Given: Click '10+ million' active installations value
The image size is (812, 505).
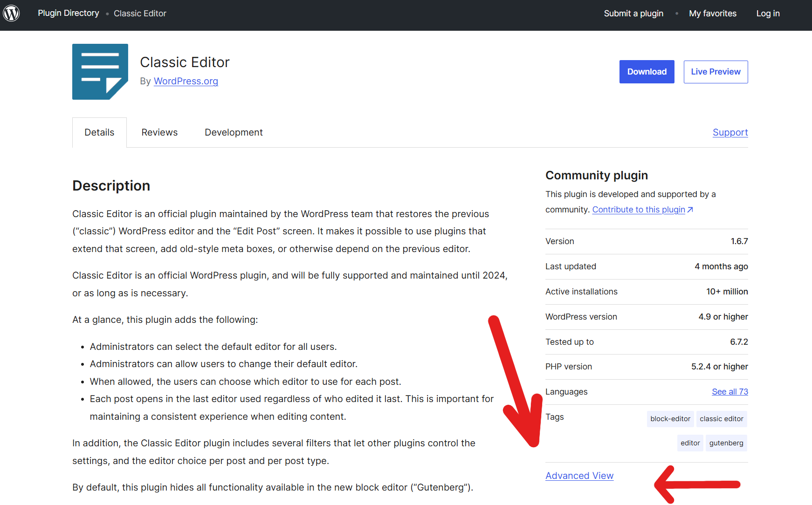Looking at the screenshot, I should (x=727, y=292).
